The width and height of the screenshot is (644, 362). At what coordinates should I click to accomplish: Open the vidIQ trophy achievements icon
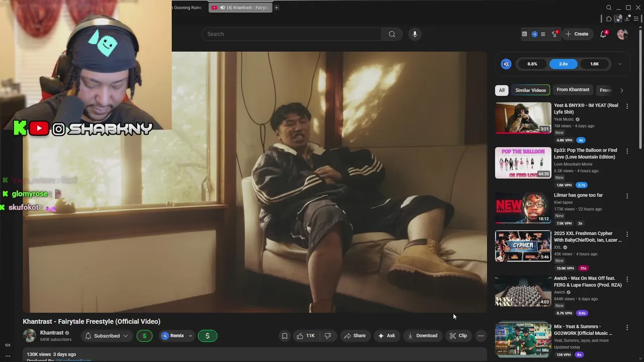click(554, 34)
